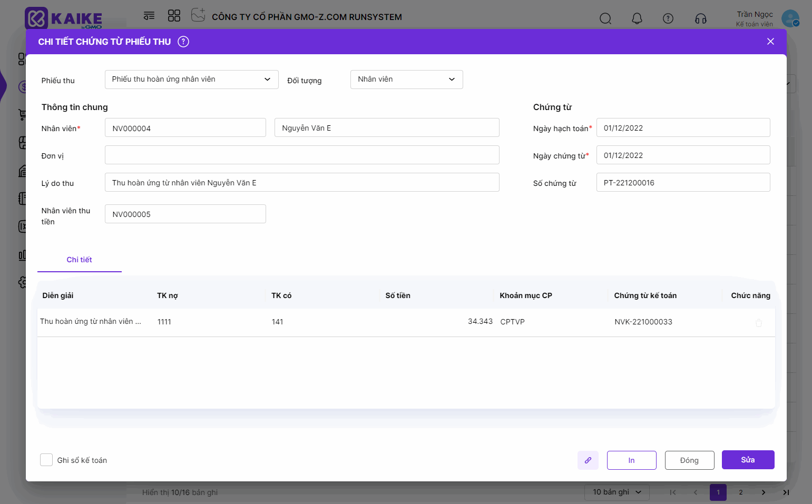Click the Nhân viên thu tiền field
This screenshot has width=812, height=504.
(x=185, y=214)
